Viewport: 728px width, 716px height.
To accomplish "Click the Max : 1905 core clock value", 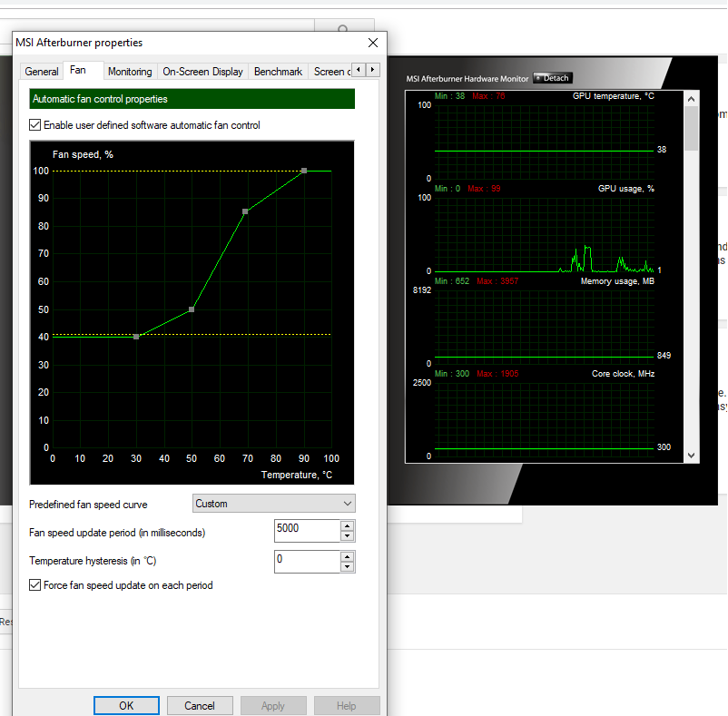I will click(497, 374).
